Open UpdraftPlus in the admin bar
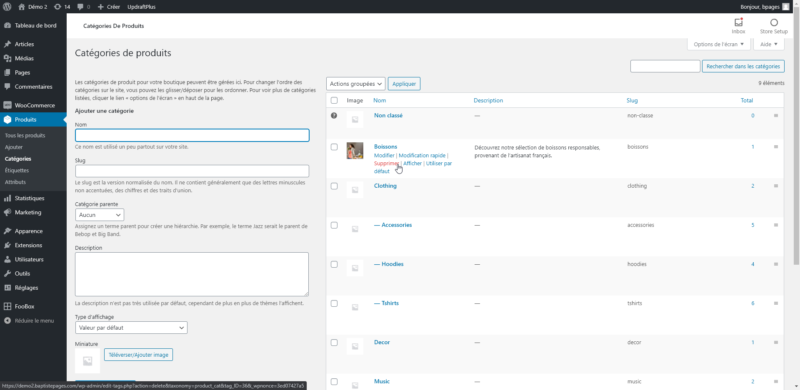800x390 pixels. click(141, 7)
